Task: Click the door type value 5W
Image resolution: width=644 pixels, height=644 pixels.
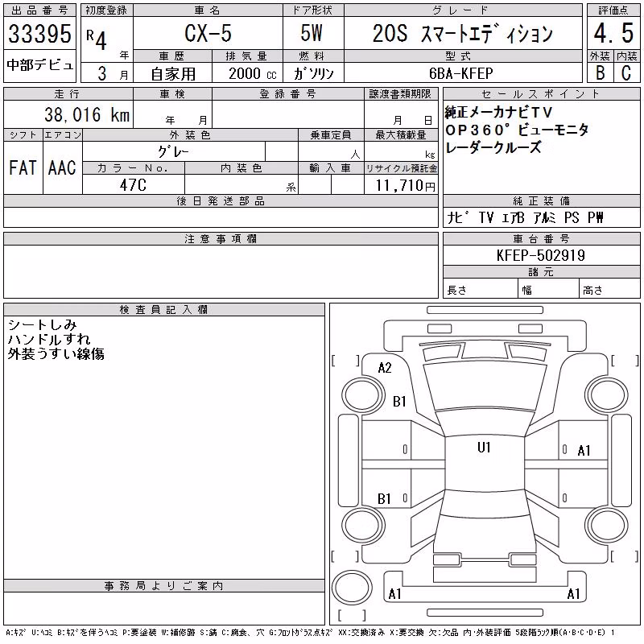Action: click(312, 33)
